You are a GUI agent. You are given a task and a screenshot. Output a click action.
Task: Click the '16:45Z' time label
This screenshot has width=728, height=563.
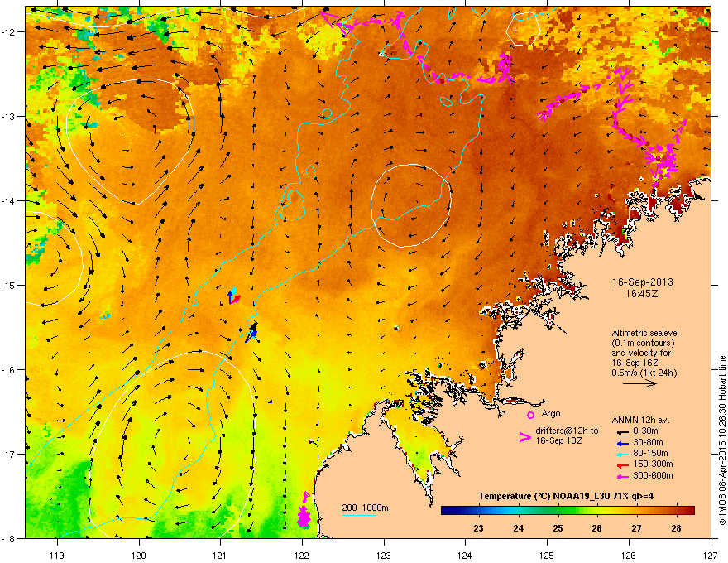click(642, 294)
